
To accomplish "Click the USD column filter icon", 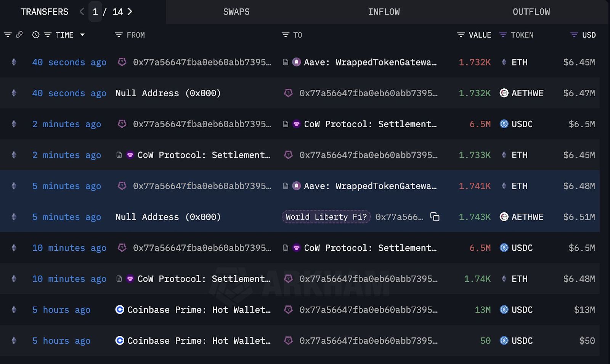I will coord(574,35).
